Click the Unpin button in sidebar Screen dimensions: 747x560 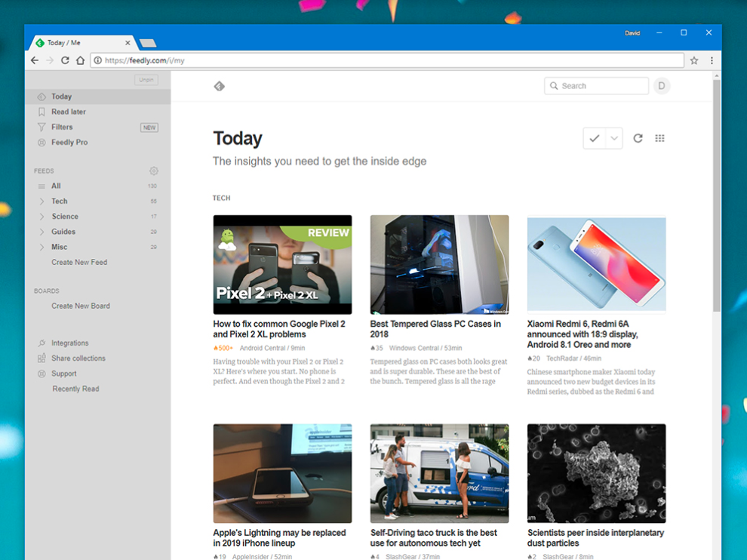(x=146, y=79)
